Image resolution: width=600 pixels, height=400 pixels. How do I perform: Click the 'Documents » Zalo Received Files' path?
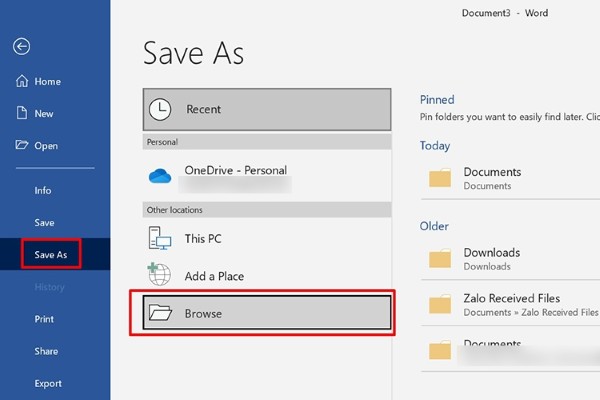click(x=531, y=312)
